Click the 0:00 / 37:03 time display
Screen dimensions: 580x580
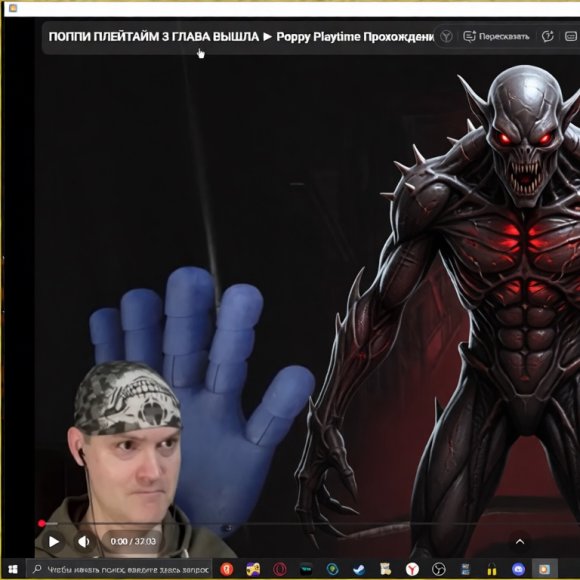(133, 542)
